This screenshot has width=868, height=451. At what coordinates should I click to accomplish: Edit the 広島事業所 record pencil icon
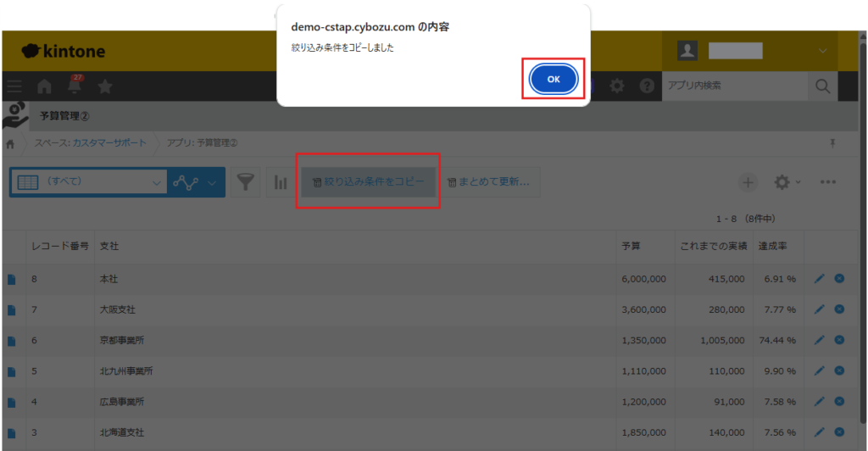[820, 401]
